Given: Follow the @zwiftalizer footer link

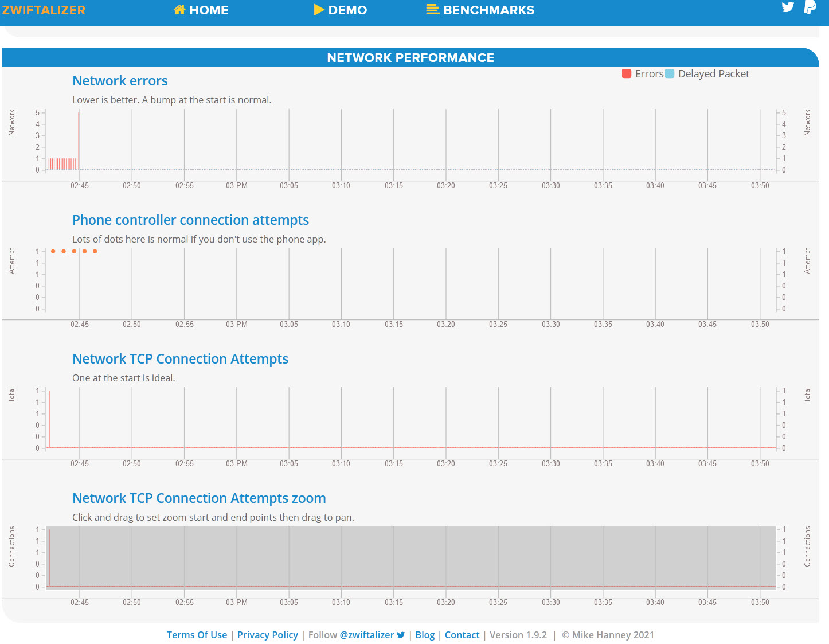Looking at the screenshot, I should coord(366,635).
